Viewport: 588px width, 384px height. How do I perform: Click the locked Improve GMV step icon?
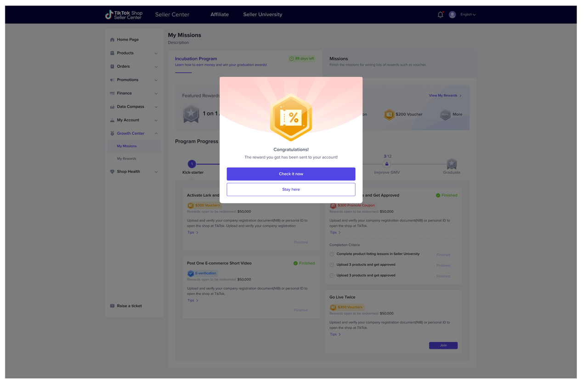387,164
